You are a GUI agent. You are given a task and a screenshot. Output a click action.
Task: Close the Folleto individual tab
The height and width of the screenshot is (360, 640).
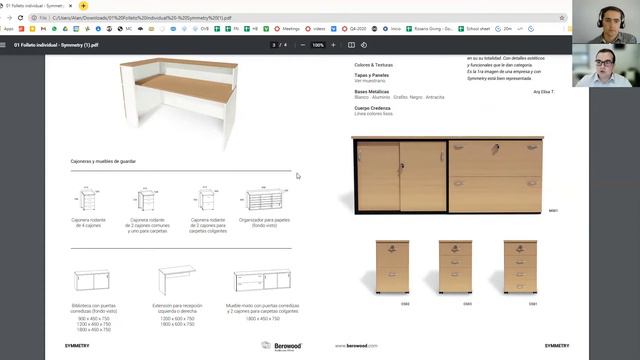pyautogui.click(x=70, y=6)
